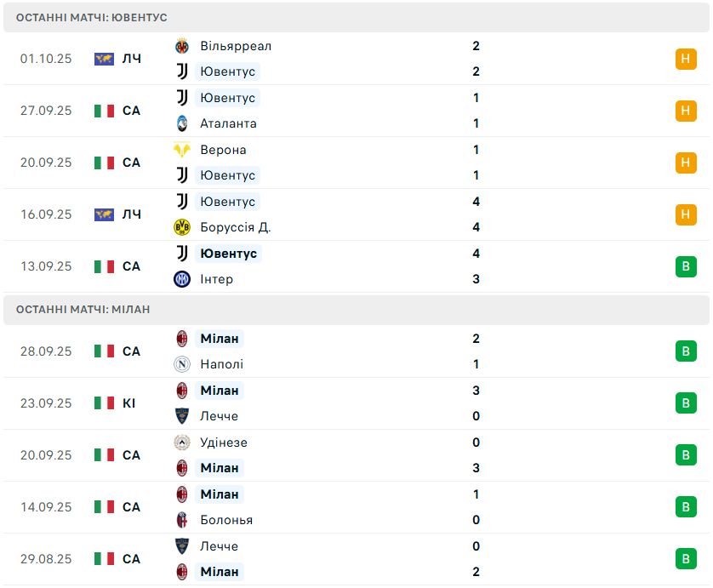Viewport: 713px width, 588px height.
Task: Click the Verona yellow crest icon
Action: click(181, 150)
